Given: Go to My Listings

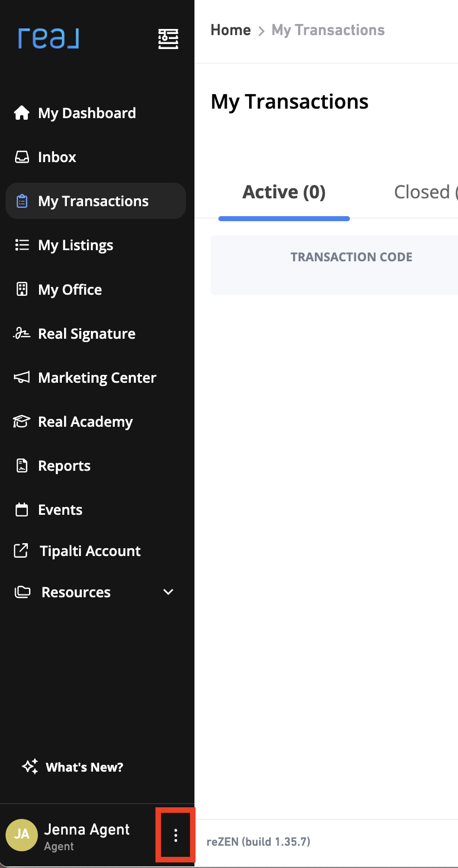Looking at the screenshot, I should [76, 245].
